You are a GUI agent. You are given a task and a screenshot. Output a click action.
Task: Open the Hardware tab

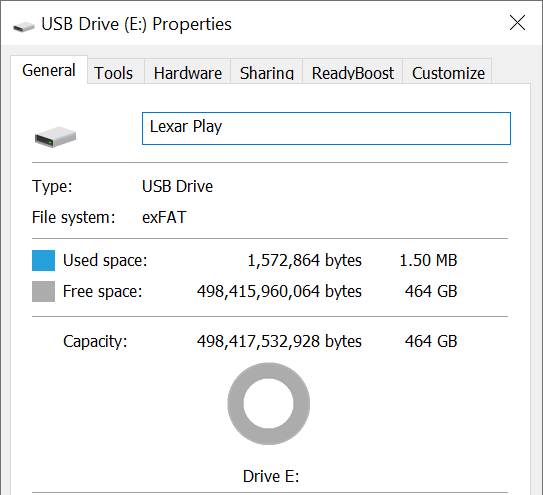pos(188,73)
